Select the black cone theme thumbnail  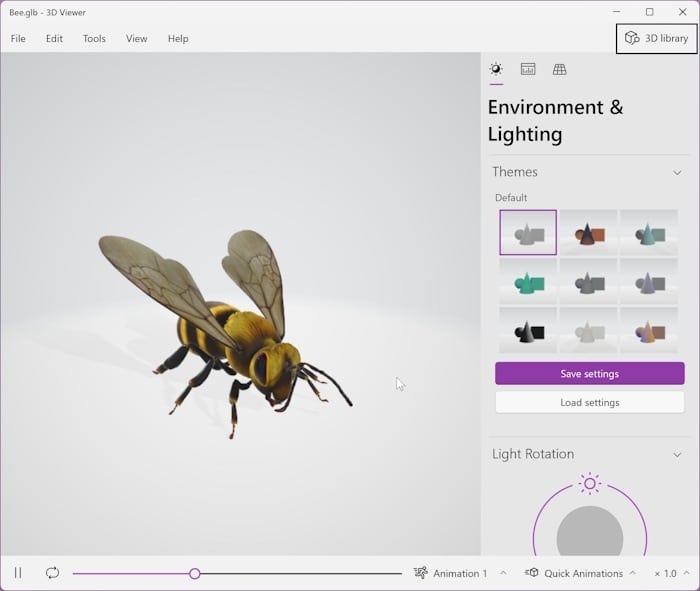528,330
